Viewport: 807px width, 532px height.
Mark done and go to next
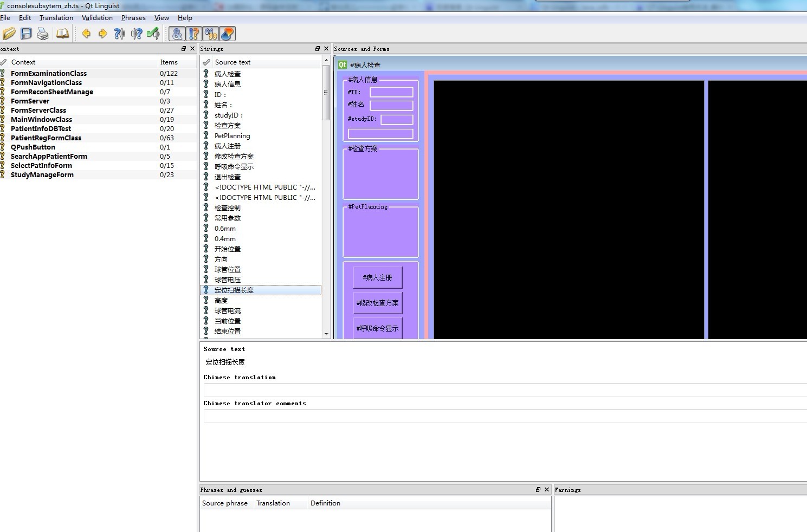(153, 34)
